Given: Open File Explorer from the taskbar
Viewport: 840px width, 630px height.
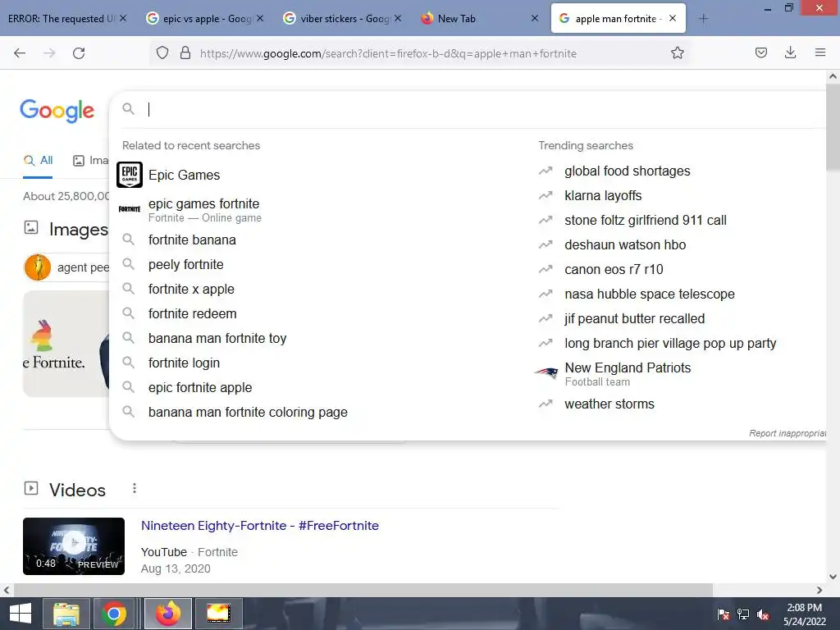Looking at the screenshot, I should 66,614.
